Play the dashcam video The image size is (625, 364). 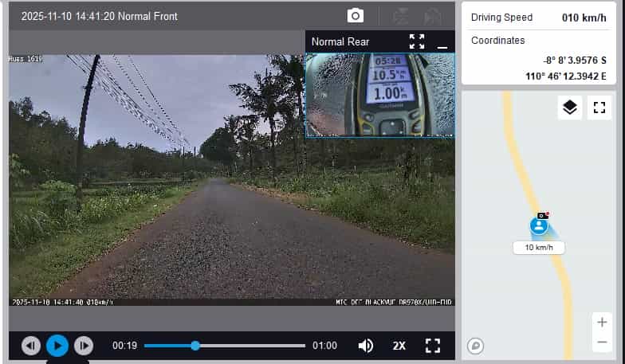click(x=57, y=346)
